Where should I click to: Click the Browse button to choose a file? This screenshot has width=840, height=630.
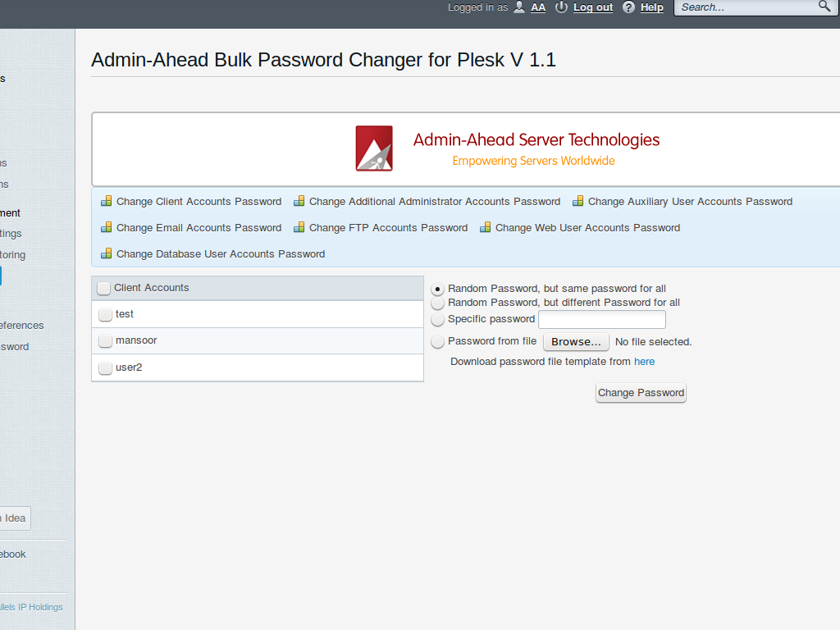(x=576, y=341)
